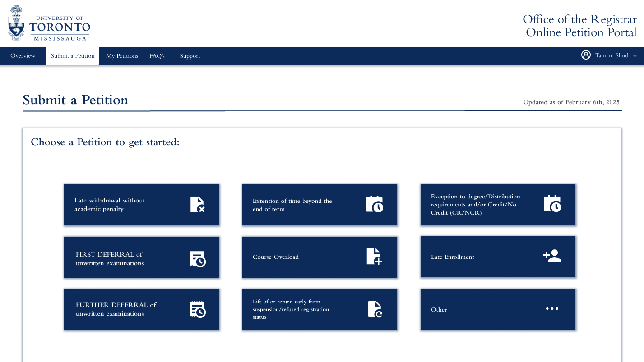644x362 pixels.
Task: Click the receipt clock icon on FIRST DEFERRAL card
Action: click(197, 259)
